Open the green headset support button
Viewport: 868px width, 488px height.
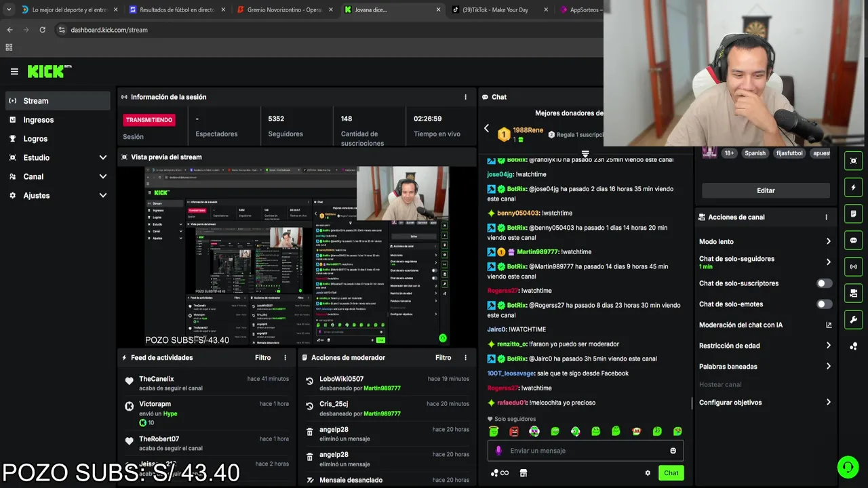[848, 467]
